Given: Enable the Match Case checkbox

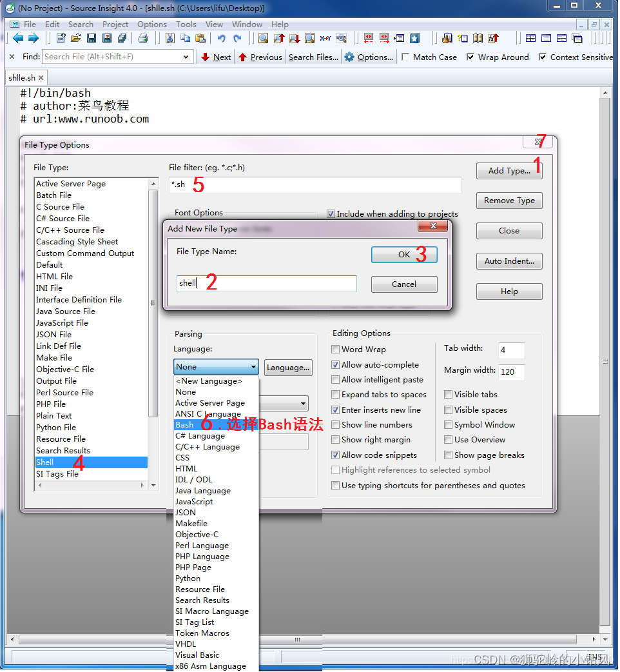Looking at the screenshot, I should 405,57.
